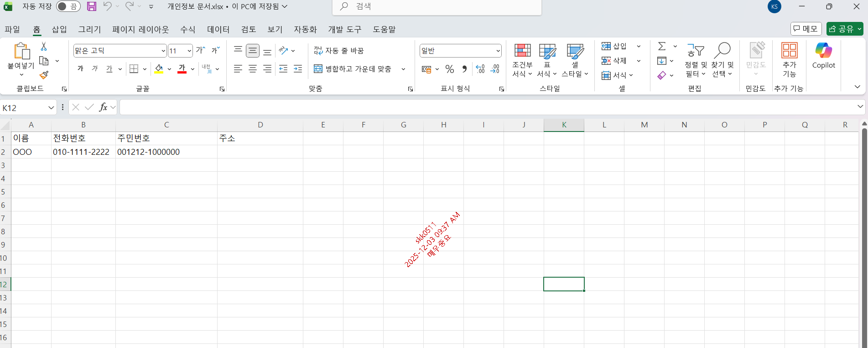The height and width of the screenshot is (348, 868).
Task: Toggle Wrap Text option
Action: [338, 51]
